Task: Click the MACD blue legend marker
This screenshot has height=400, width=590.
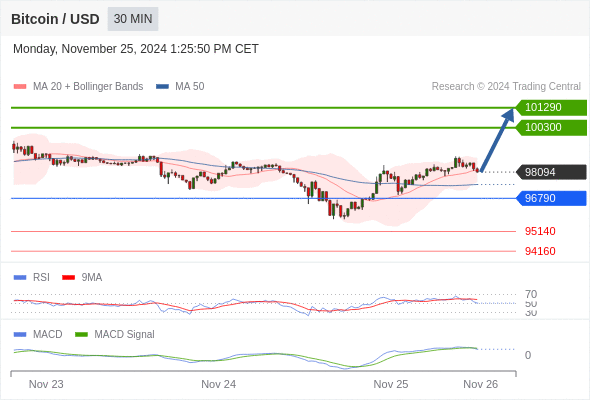Action: pos(20,335)
